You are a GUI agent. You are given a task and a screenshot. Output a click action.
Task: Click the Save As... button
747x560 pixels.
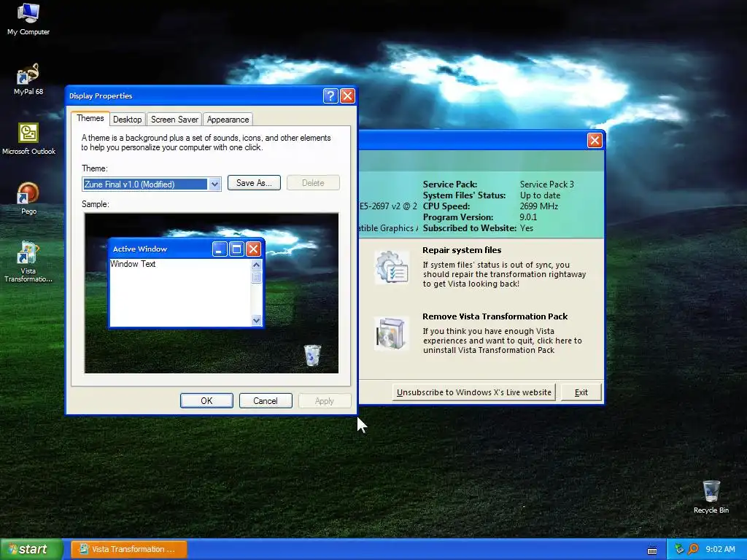click(254, 183)
